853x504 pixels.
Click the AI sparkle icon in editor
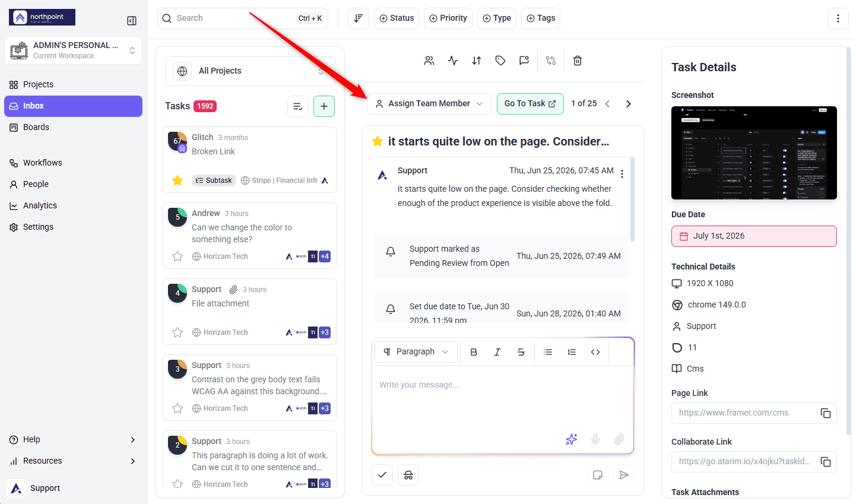[572, 439]
